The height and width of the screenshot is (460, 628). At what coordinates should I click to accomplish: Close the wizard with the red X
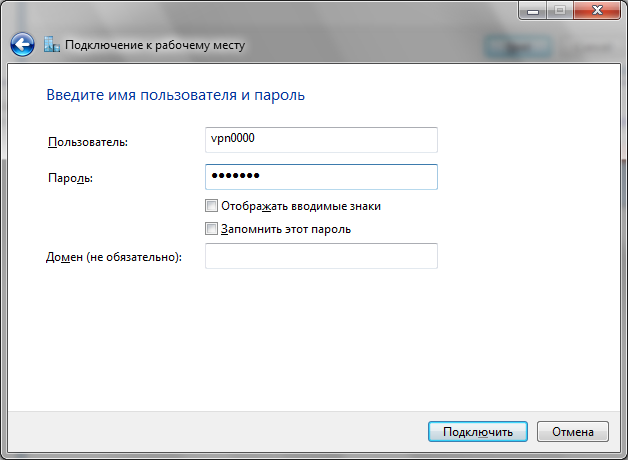pyautogui.click(x=597, y=10)
